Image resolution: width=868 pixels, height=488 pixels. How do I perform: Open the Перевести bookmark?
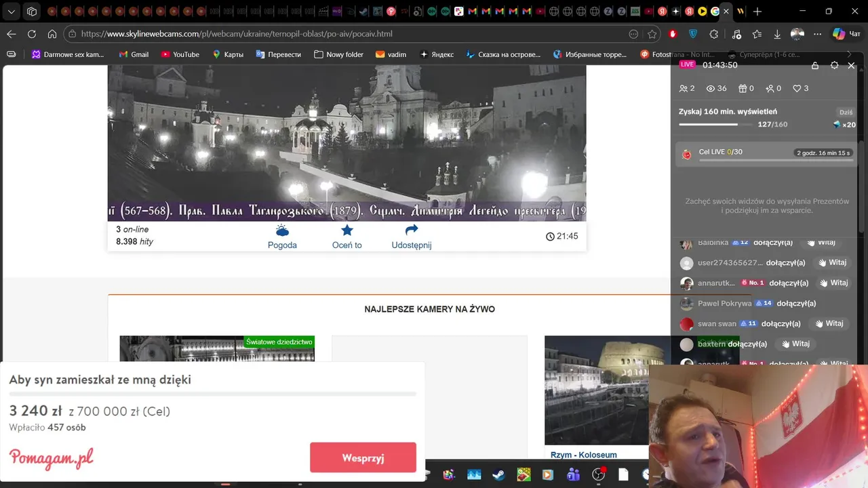tap(278, 54)
